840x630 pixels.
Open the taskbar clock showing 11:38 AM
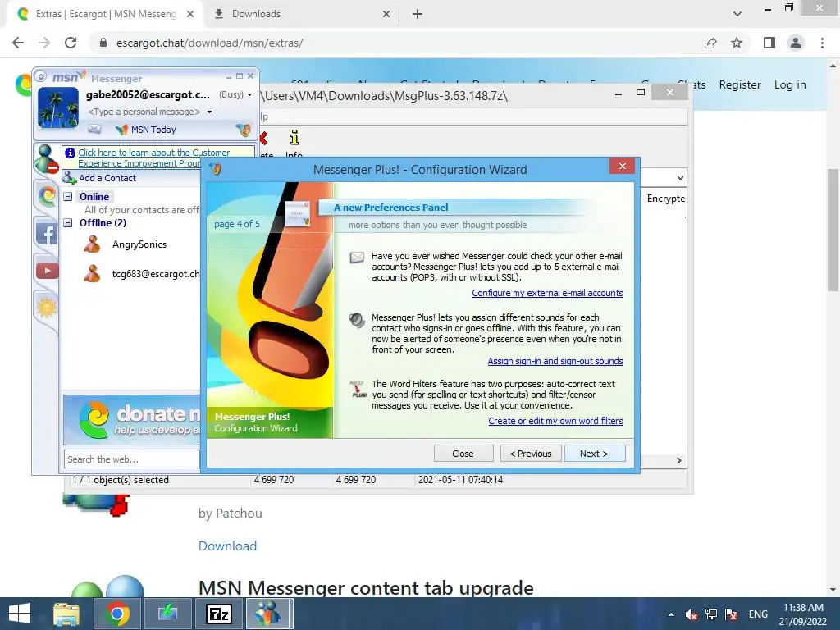[803, 614]
